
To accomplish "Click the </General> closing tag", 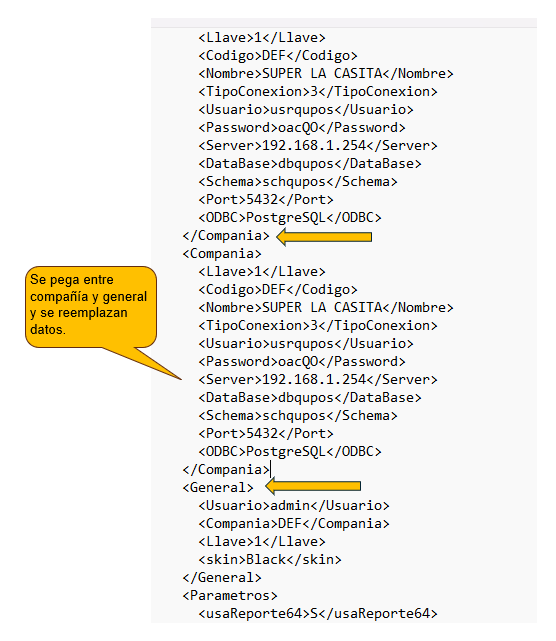I will (222, 577).
